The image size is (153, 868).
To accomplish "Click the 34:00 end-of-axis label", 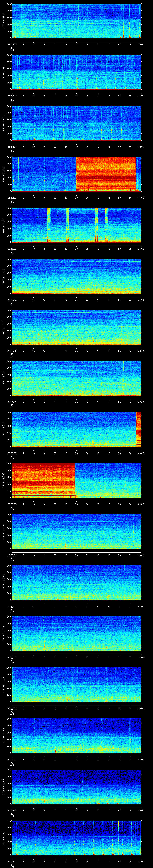I will [141, 249].
